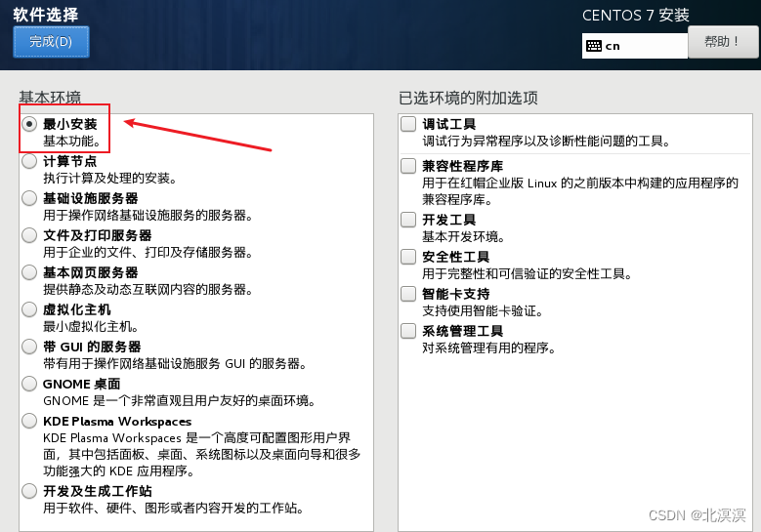761x532 pixels.
Task: Pick the 文件及打印服务器 option
Action: (x=29, y=235)
